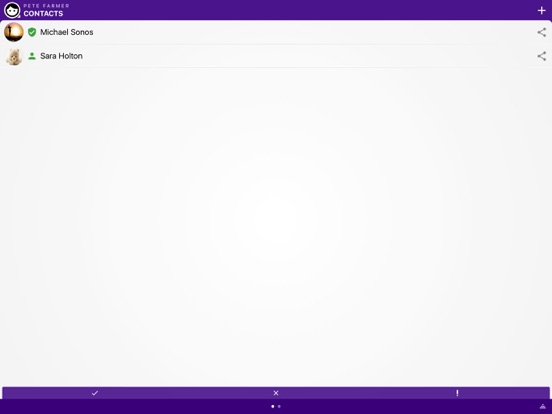The height and width of the screenshot is (414, 552).
Task: Switch to the second page indicator dot
Action: (279, 407)
